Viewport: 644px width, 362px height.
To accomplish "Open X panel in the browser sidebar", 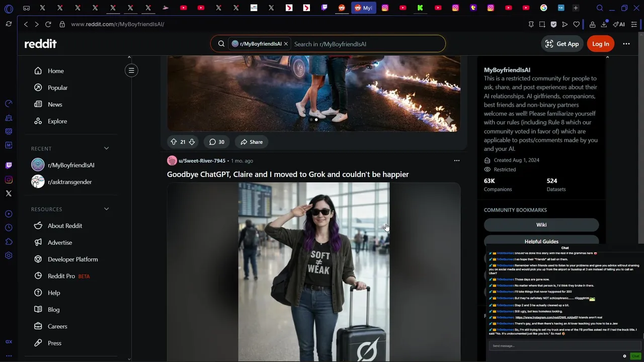I will click(9, 193).
